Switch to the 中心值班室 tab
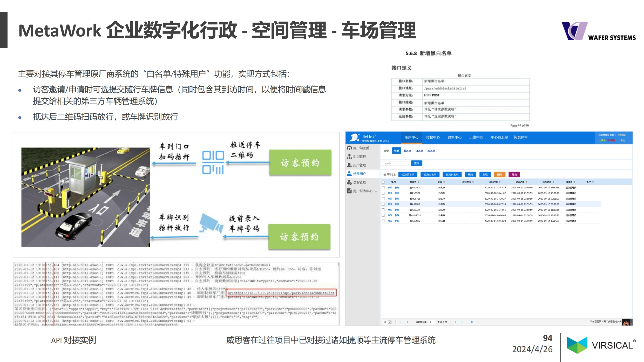This screenshot has width=644, height=362. click(x=499, y=137)
